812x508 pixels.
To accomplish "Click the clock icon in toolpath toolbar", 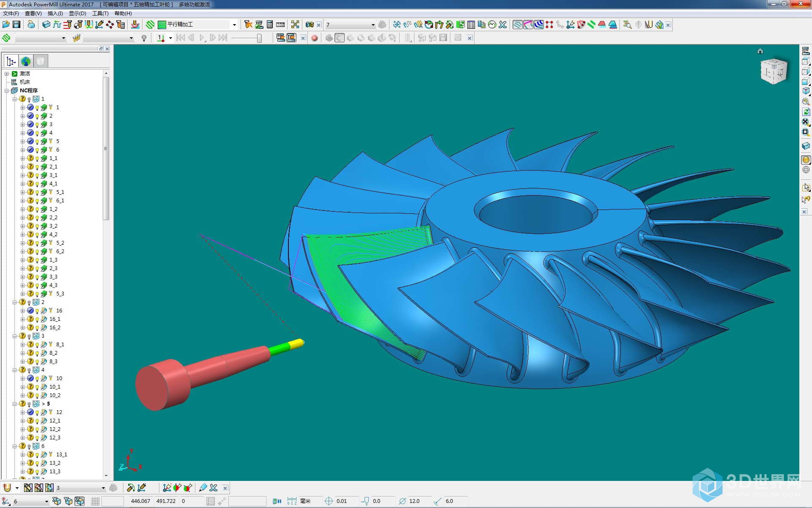I will pyautogui.click(x=492, y=25).
